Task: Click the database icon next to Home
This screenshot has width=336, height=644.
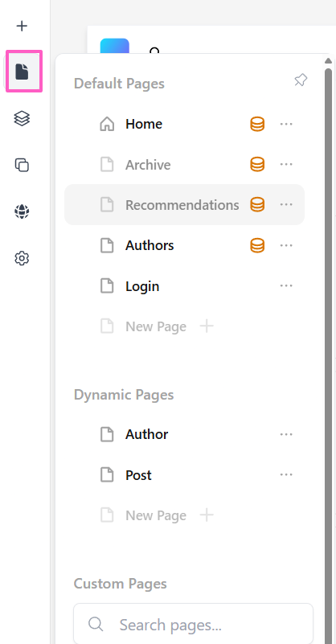Action: (257, 124)
